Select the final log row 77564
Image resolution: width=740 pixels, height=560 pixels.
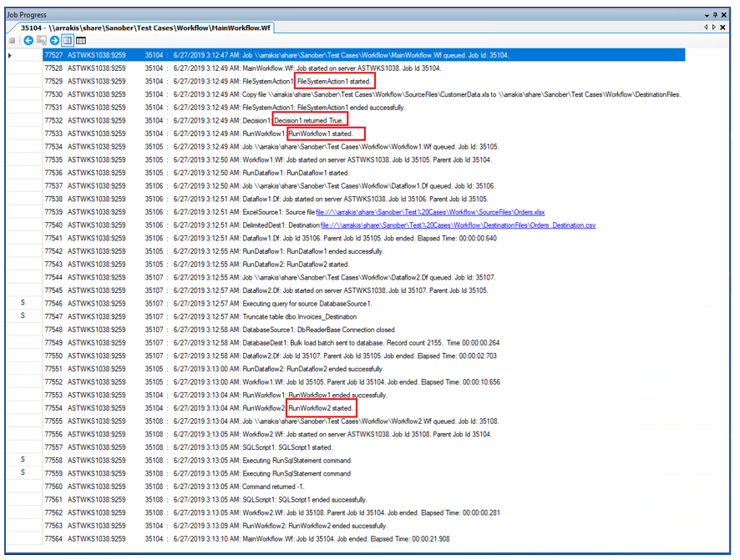[x=334, y=538]
